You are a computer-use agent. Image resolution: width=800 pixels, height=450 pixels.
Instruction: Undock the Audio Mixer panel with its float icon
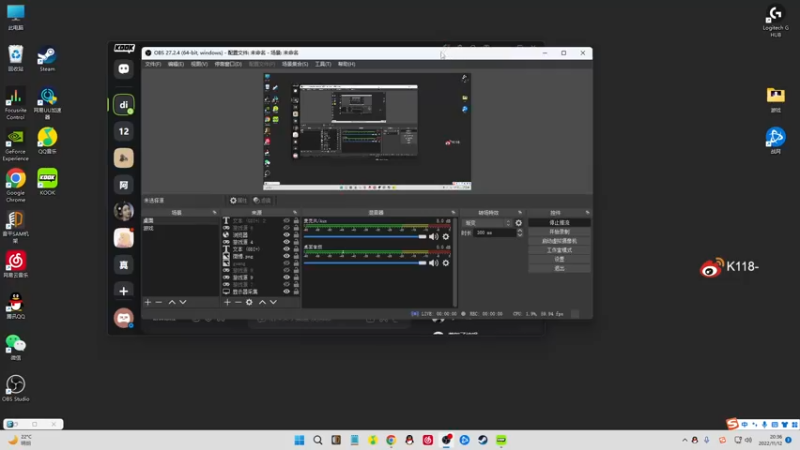tap(453, 212)
